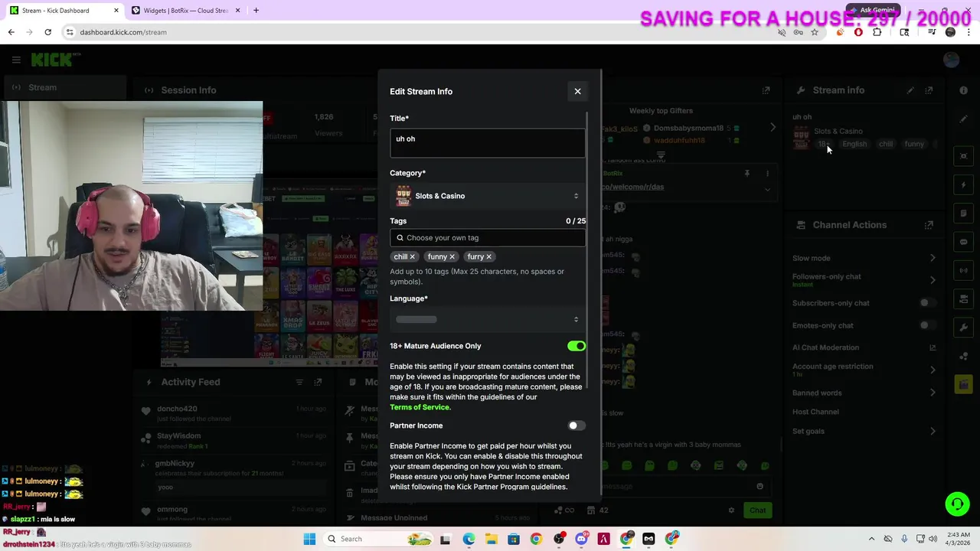The image size is (980, 551).
Task: Show hidden system tray icons
Action: coord(871,539)
